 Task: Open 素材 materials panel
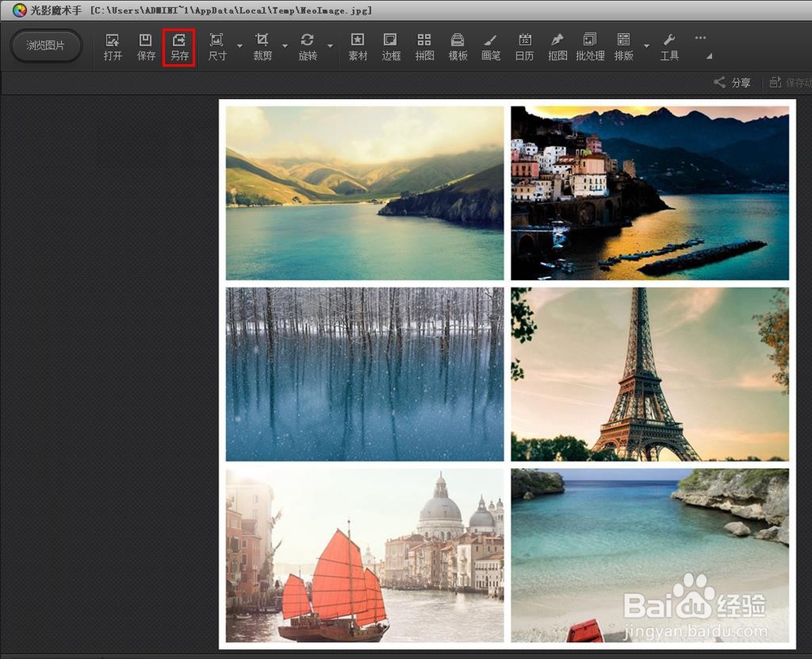click(x=358, y=47)
